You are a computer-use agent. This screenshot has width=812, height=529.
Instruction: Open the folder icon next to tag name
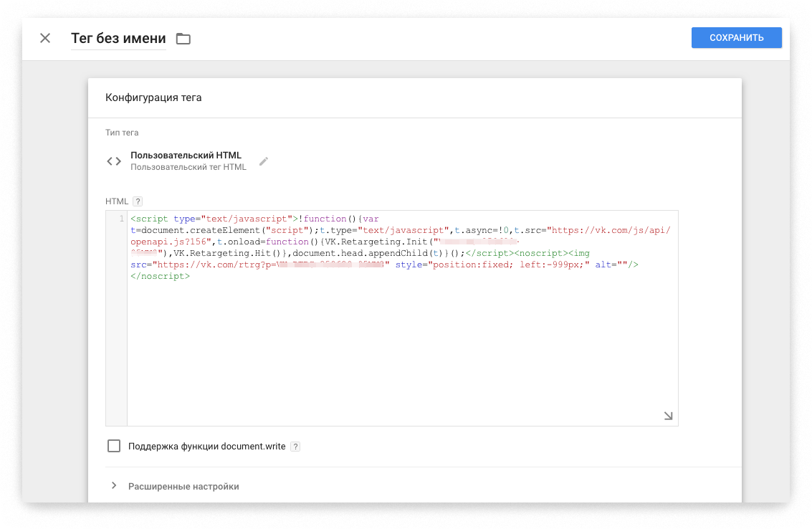183,38
